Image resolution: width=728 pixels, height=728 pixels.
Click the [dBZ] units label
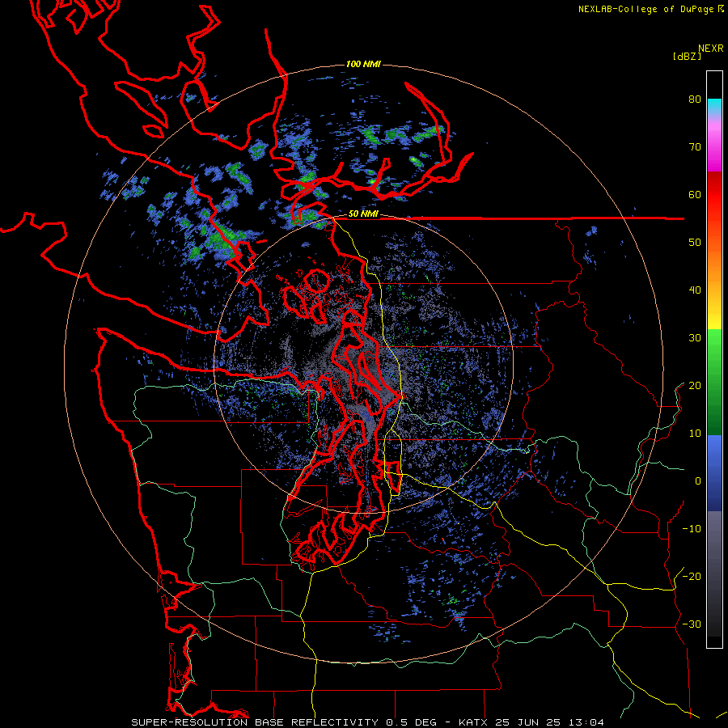[x=687, y=56]
